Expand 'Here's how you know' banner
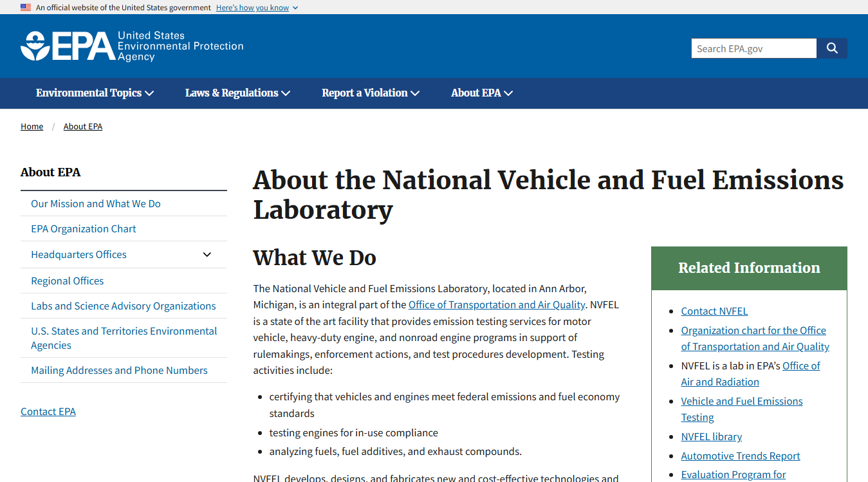 (x=257, y=8)
